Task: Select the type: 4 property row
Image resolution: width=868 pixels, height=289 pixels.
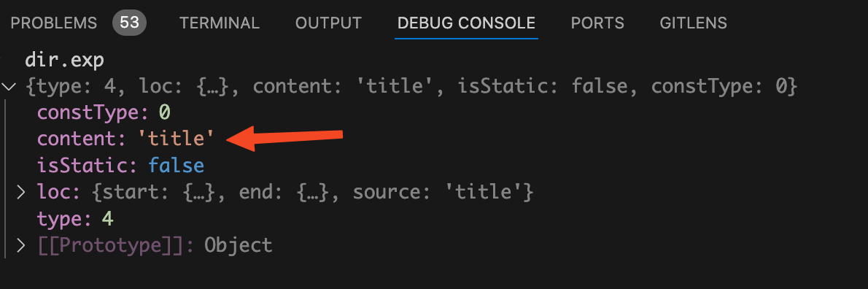Action: [x=75, y=219]
